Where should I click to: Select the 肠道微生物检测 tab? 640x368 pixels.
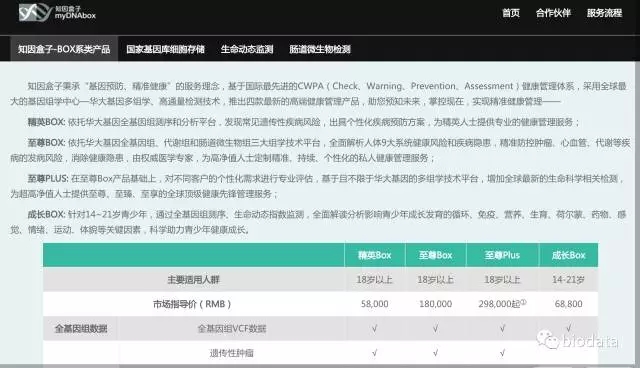pos(320,49)
